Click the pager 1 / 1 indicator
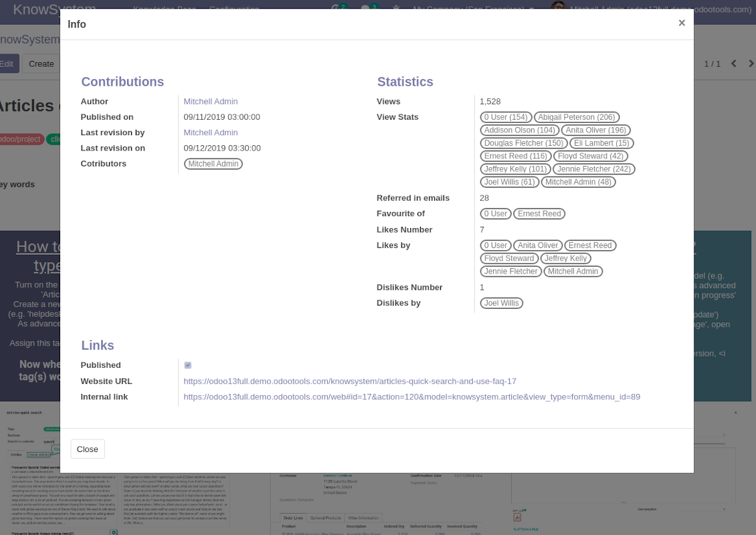The image size is (756, 535). 712,64
